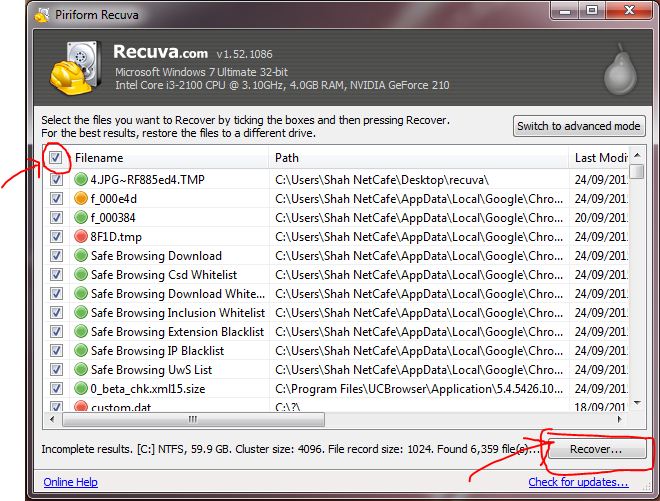Viewport: 660px width, 501px height.
Task: Toggle the select-all checkbox beside Filename
Action: (x=55, y=158)
